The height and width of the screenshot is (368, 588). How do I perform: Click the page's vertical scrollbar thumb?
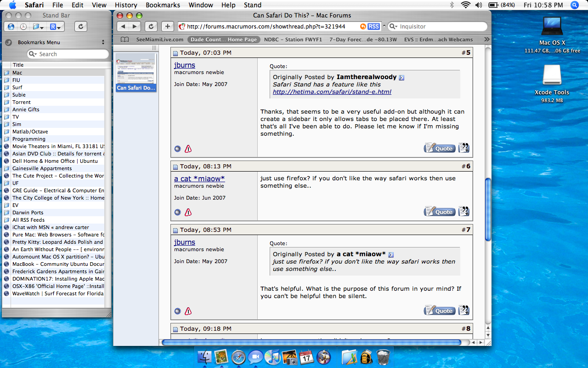click(488, 209)
